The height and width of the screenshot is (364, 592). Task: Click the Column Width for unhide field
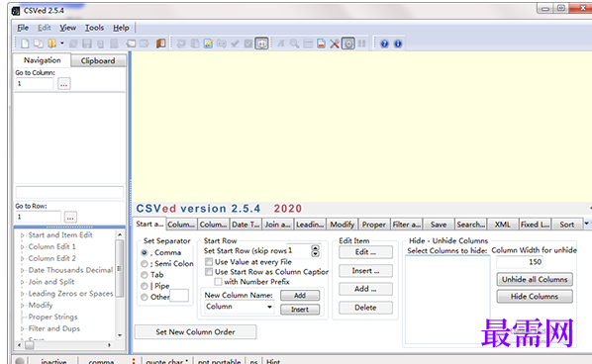520,262
